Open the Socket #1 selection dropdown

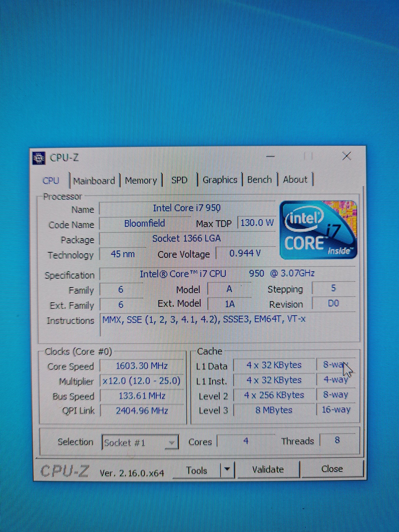point(140,443)
